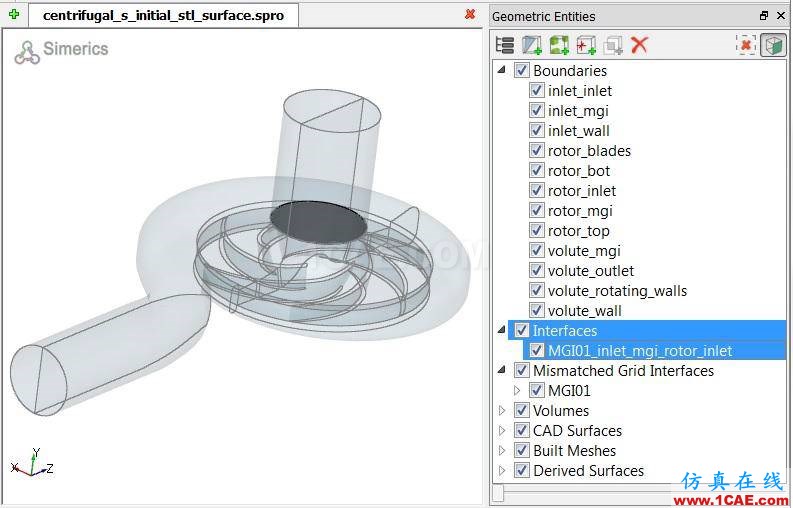The width and height of the screenshot is (793, 508).
Task: Click the clear selection dashed-box icon
Action: (x=746, y=45)
